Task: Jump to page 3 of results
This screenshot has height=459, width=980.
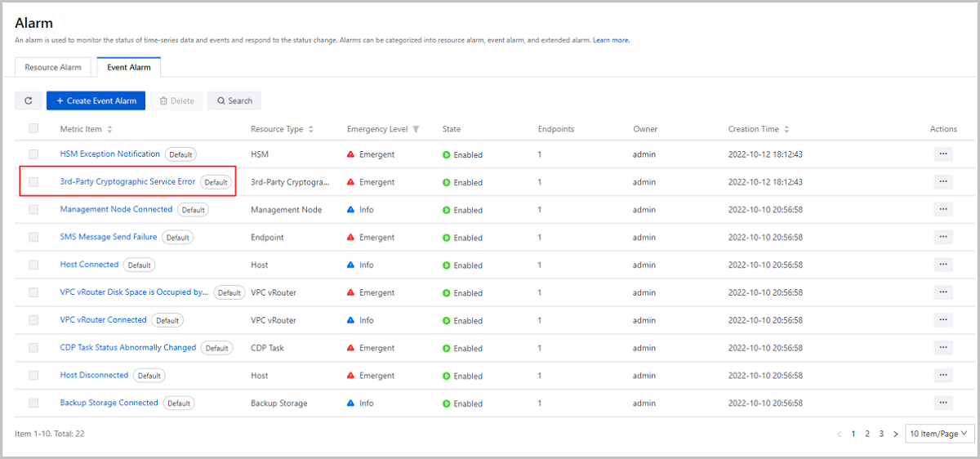Action: pos(881,434)
